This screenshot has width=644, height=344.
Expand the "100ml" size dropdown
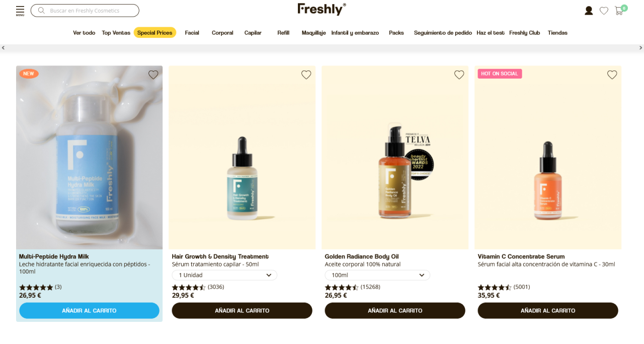point(377,275)
